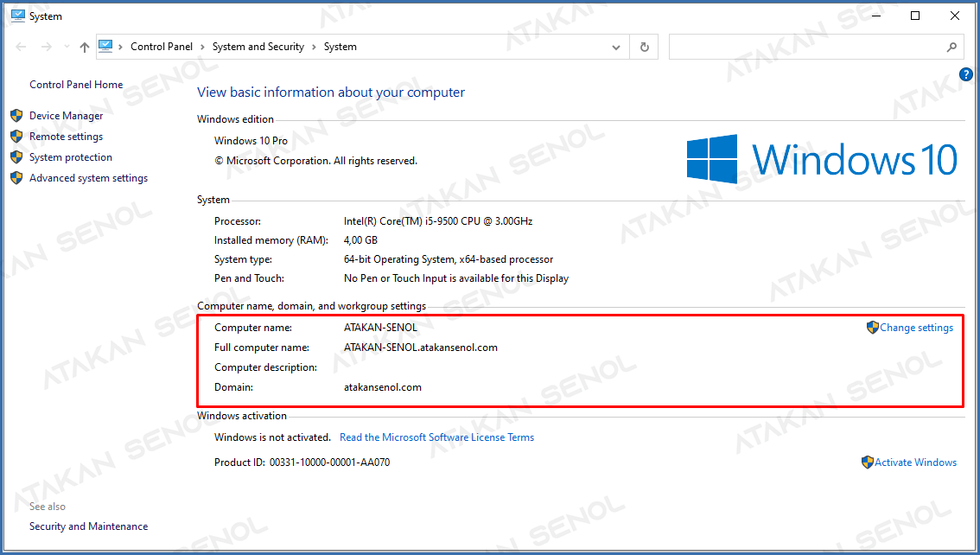Click the atakansenol.com domain value
This screenshot has width=980, height=555.
click(383, 387)
